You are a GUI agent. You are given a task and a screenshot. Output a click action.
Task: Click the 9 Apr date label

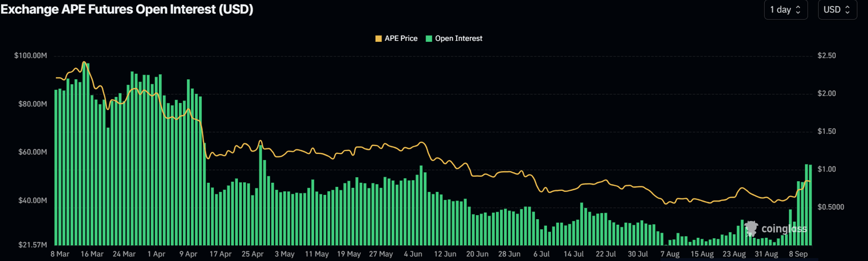tap(187, 254)
